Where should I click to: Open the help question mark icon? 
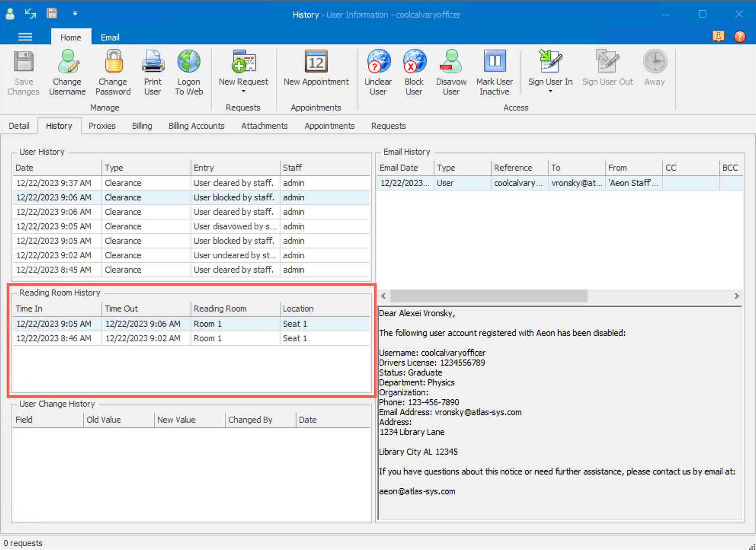tap(739, 37)
